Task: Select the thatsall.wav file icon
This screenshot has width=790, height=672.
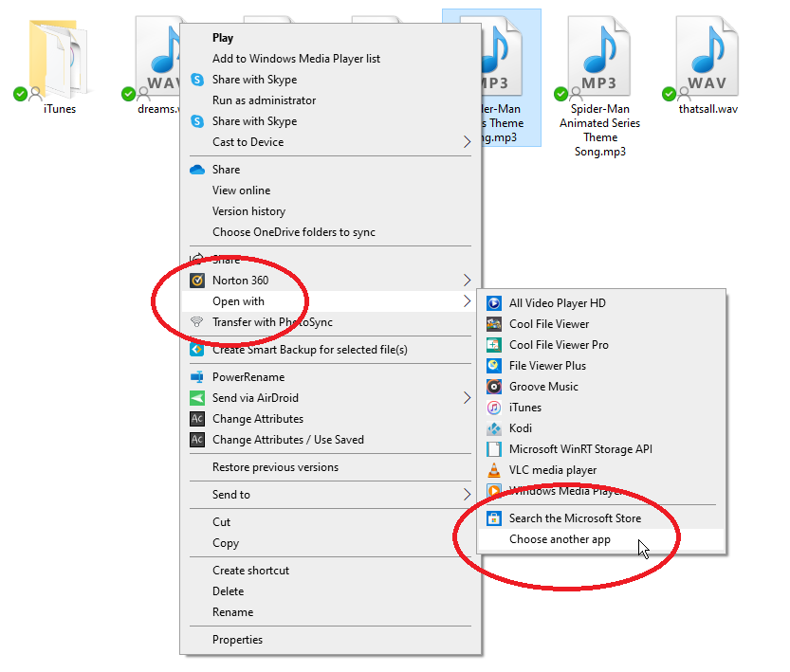Action: pos(707,56)
